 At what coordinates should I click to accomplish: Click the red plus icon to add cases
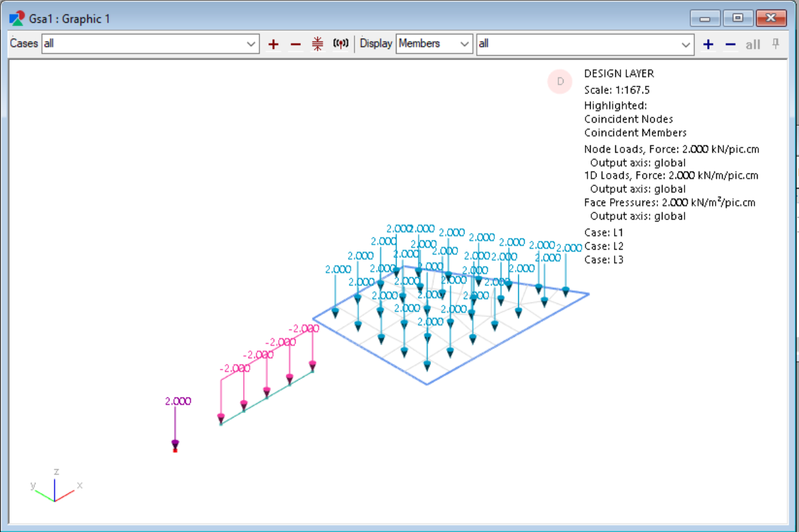273,44
